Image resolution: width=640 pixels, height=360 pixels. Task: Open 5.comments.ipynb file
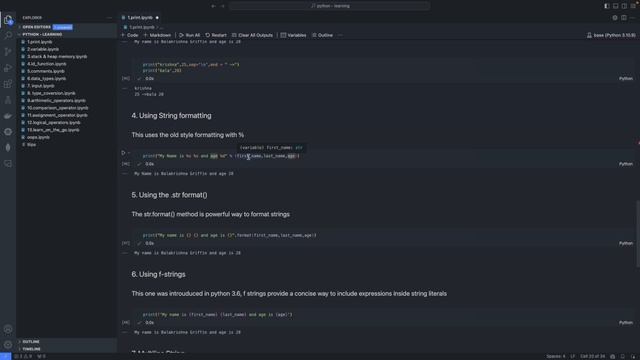click(x=46, y=71)
